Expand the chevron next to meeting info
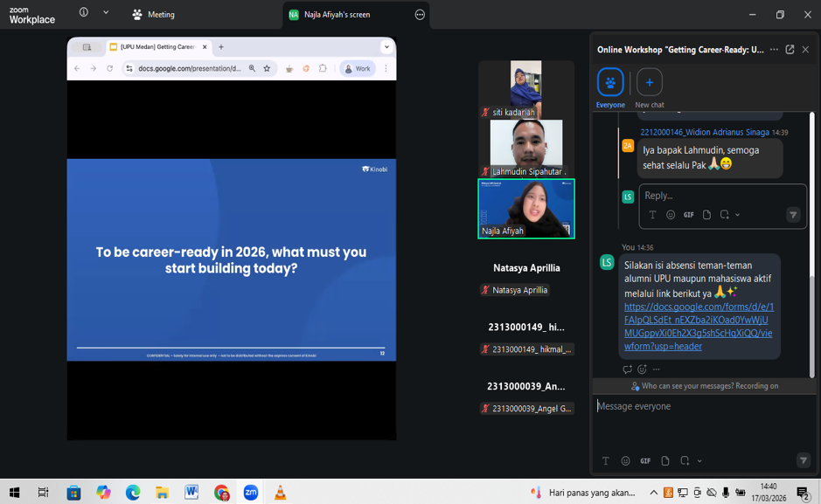821x504 pixels. pyautogui.click(x=106, y=12)
